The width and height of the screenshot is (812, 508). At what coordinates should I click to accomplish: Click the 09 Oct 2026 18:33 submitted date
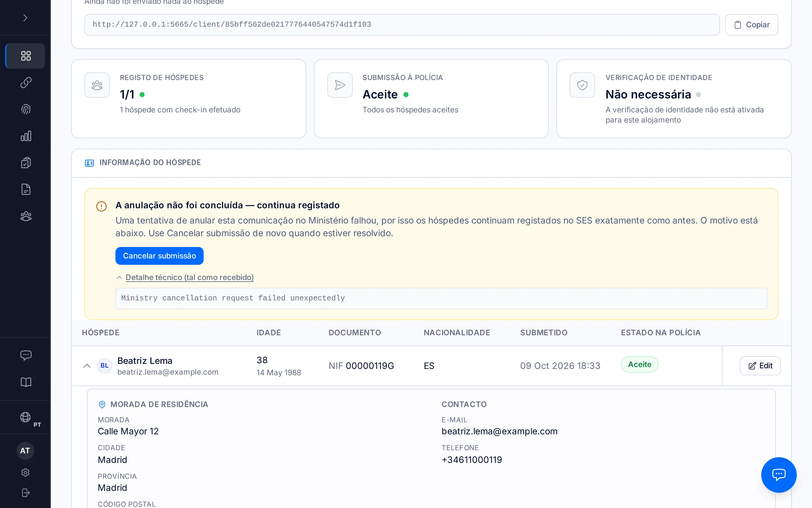(x=560, y=365)
